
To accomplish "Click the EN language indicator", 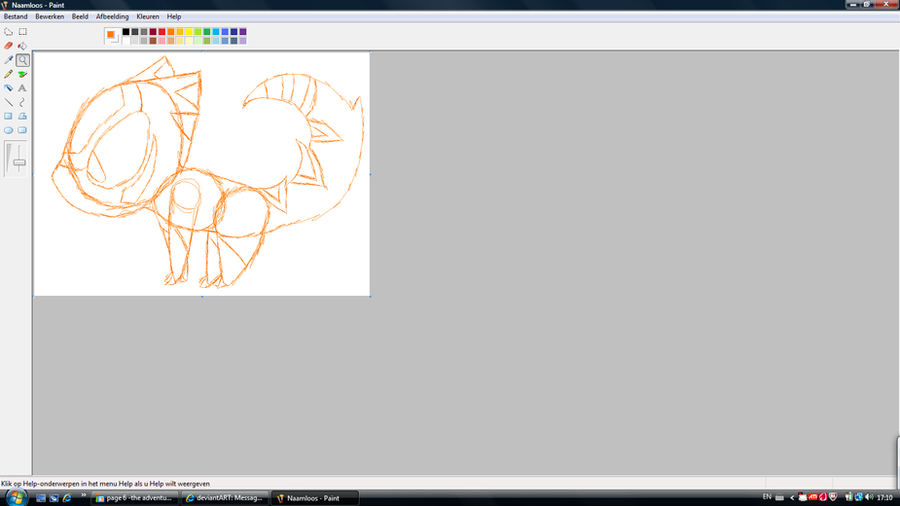I will (x=767, y=497).
